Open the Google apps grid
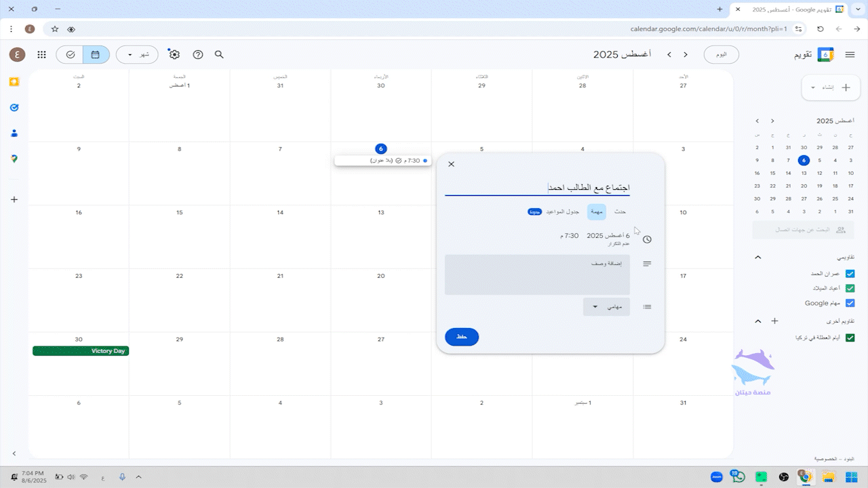868x488 pixels. (x=42, y=55)
